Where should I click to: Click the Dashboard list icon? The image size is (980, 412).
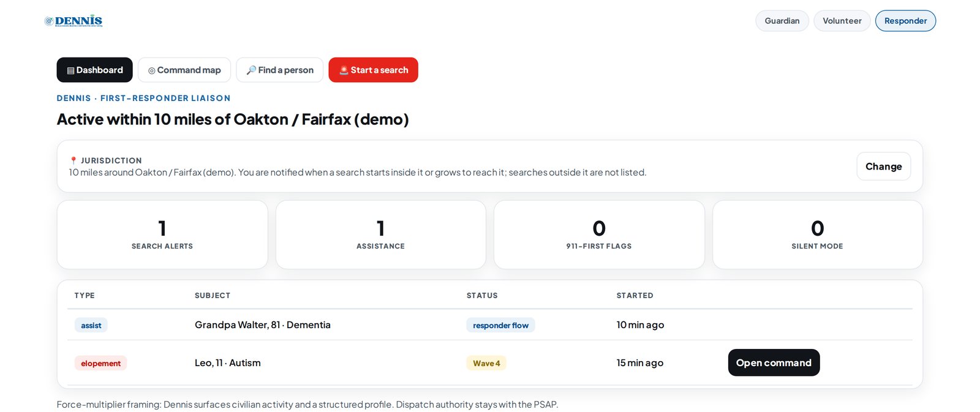(70, 70)
